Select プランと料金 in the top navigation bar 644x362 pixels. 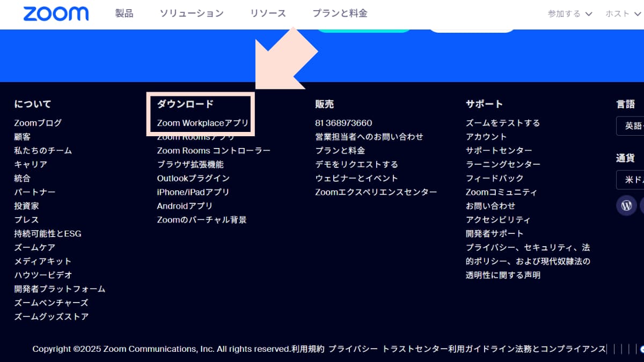(340, 13)
